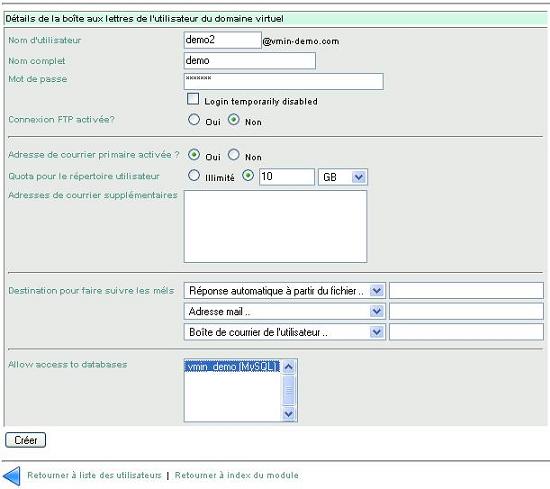Expand the Adresse mail destination dropdown

284,311
